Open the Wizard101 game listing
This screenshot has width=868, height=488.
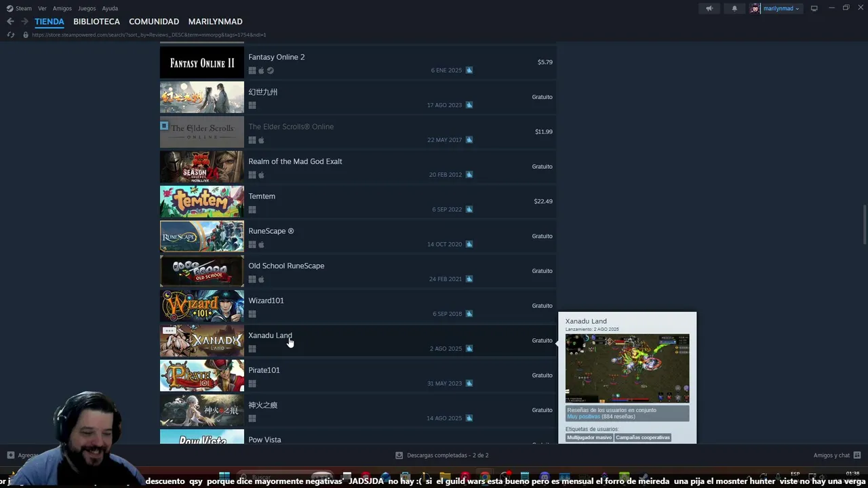pos(358,306)
